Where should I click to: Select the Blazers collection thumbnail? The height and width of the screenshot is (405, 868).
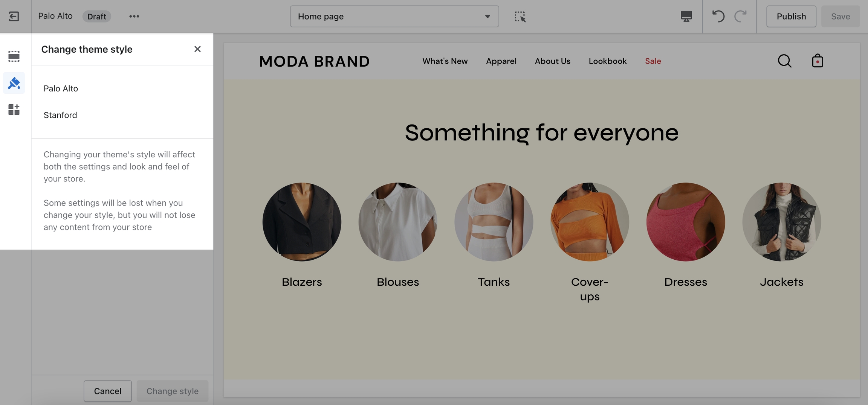coord(302,222)
